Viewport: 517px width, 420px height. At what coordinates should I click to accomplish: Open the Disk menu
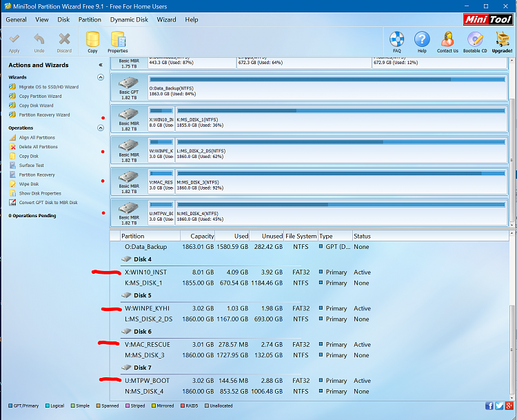pos(63,20)
